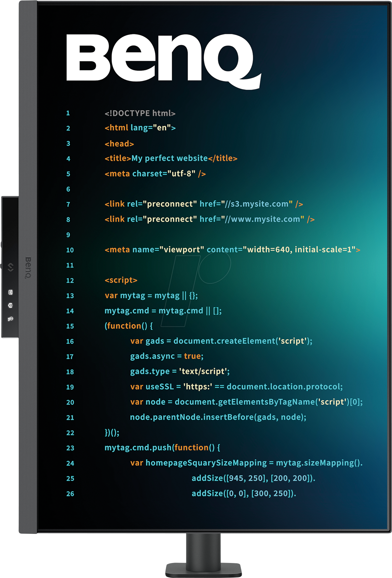Click the opening script tag
The image size is (392, 578).
tap(121, 280)
